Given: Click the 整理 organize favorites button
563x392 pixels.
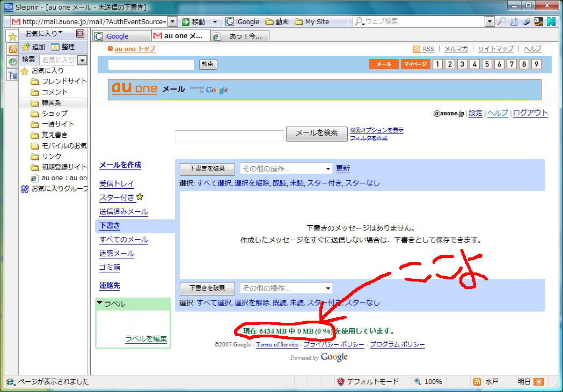Looking at the screenshot, I should point(63,47).
